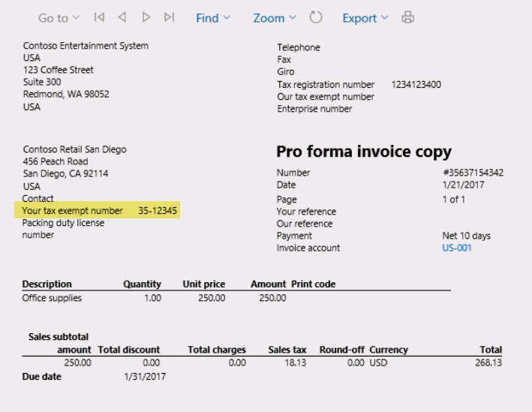Image resolution: width=532 pixels, height=412 pixels.
Task: Select the 456 Peach Road address line
Action: coord(56,161)
